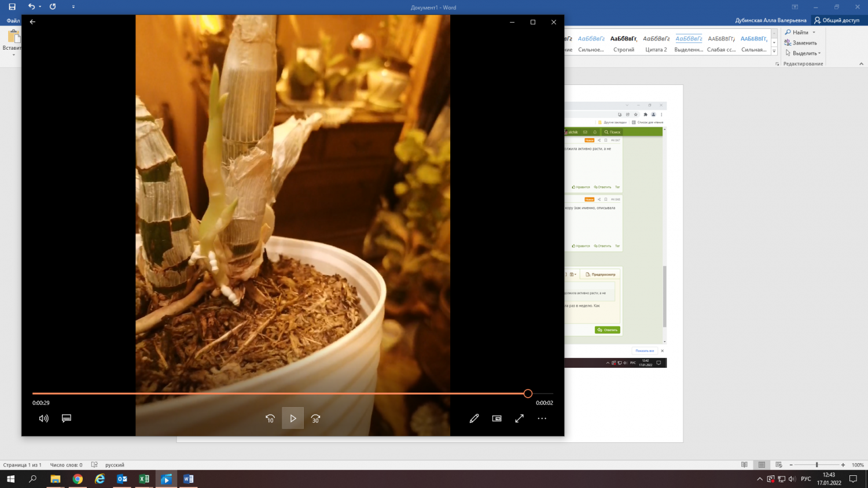Click the video seek bar handle
This screenshot has height=488, width=868.
(x=528, y=394)
